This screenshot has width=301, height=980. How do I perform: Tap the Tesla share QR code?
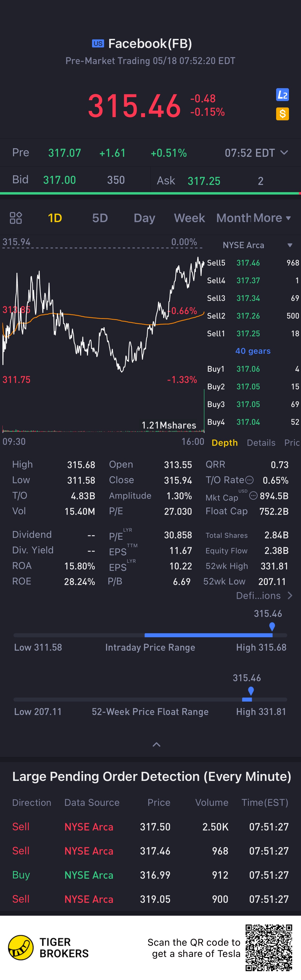[269, 947]
